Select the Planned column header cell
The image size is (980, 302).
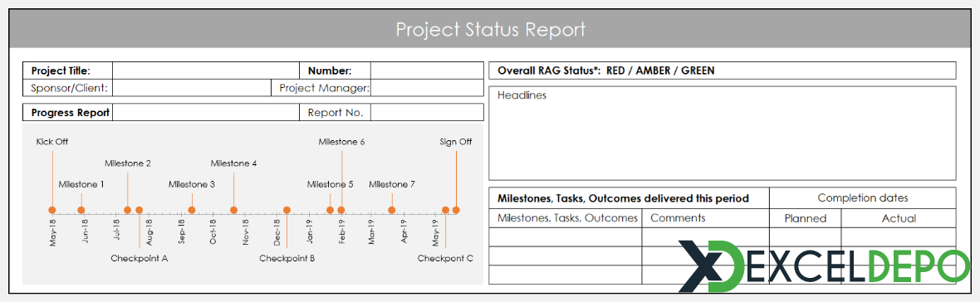point(806,218)
